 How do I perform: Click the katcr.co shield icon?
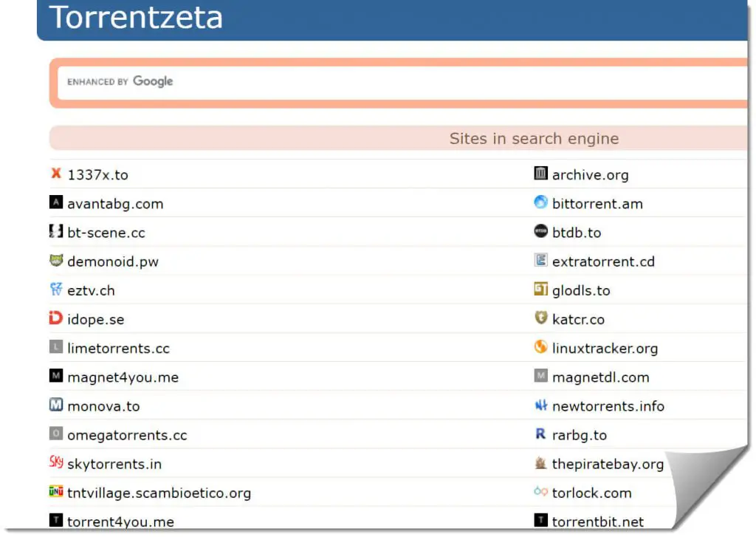540,319
